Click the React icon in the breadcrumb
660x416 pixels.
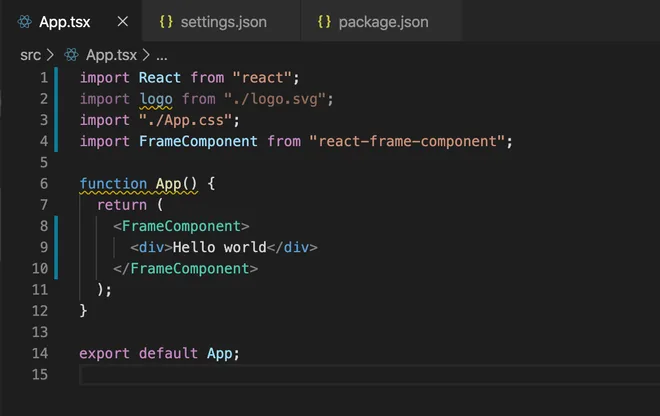click(x=71, y=55)
